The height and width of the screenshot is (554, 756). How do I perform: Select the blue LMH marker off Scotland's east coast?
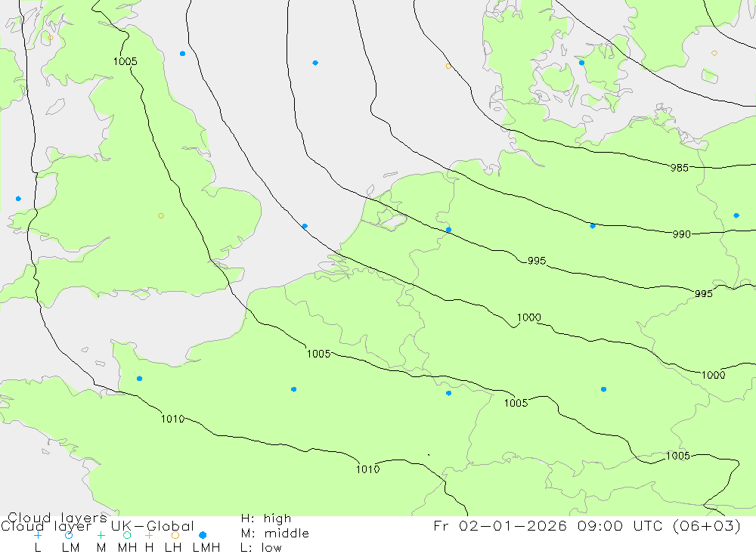182,54
